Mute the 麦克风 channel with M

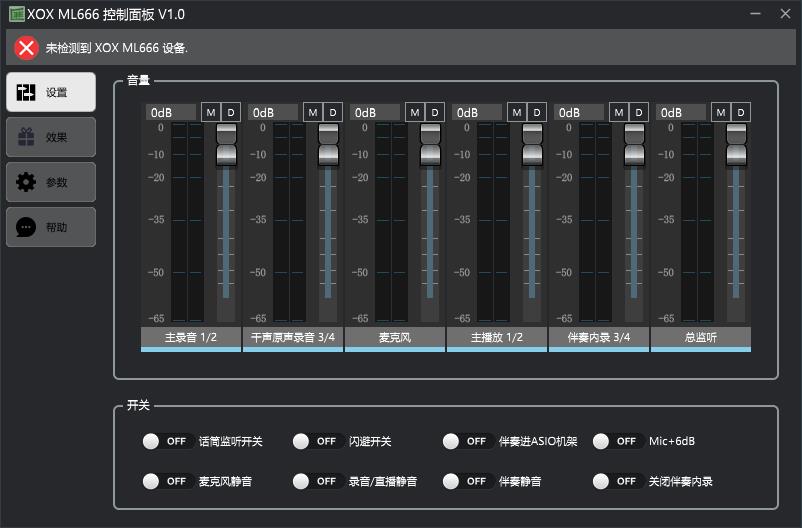[x=415, y=113]
